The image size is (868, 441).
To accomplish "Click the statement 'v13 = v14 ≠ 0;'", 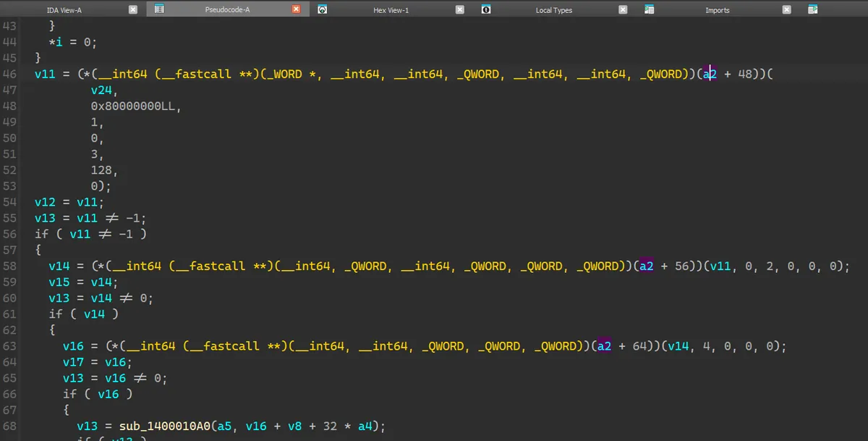I will (101, 298).
